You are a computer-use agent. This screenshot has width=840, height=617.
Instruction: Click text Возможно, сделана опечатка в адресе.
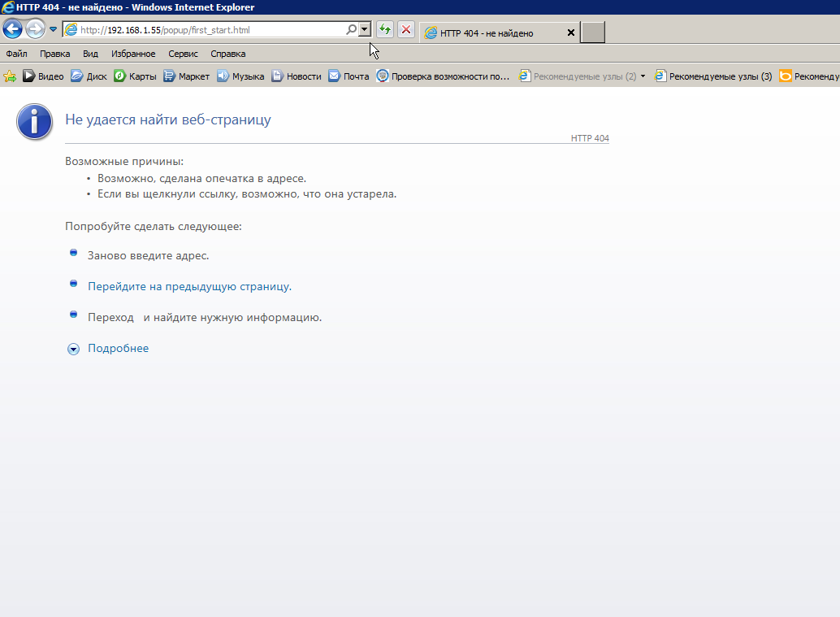pos(202,179)
